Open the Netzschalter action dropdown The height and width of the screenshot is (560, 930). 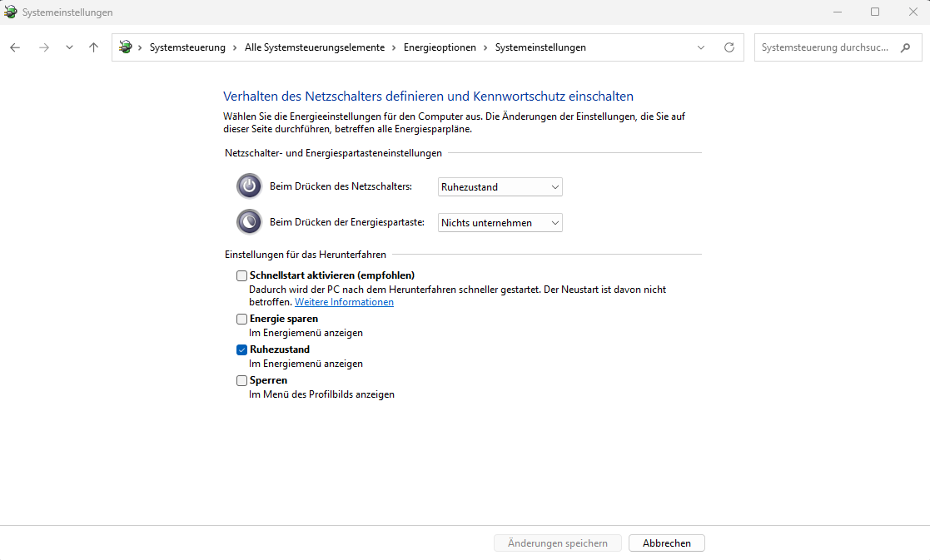(x=500, y=187)
